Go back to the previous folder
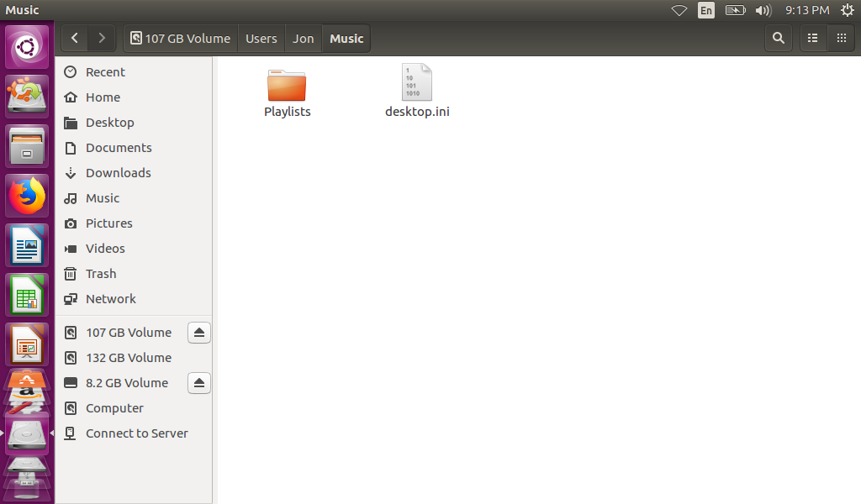This screenshot has width=861, height=504. [75, 38]
